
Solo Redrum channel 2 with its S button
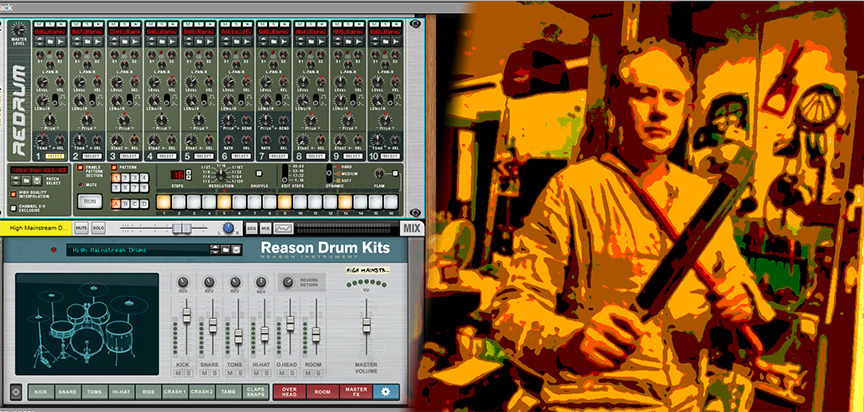pyautogui.click(x=87, y=24)
